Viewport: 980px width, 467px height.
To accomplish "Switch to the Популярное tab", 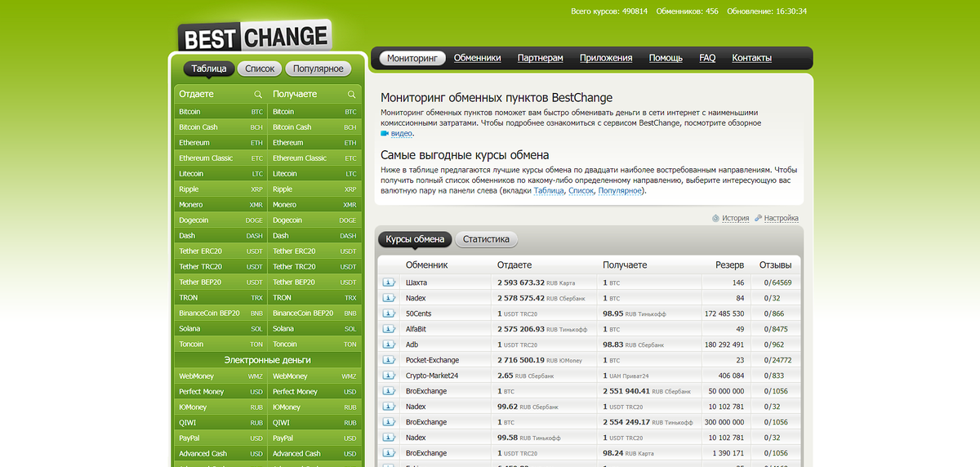I will tap(318, 69).
